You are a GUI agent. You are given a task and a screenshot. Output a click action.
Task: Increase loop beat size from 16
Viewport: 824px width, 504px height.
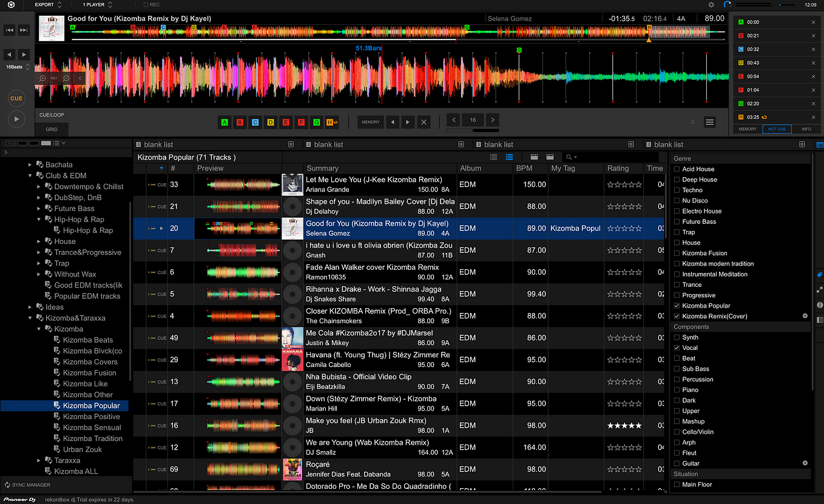pyautogui.click(x=493, y=120)
